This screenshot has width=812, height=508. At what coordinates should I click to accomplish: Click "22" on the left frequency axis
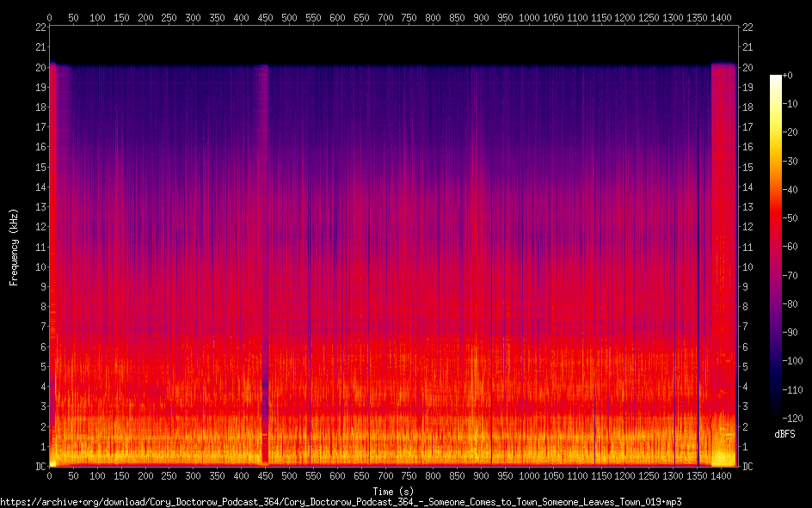tap(41, 28)
